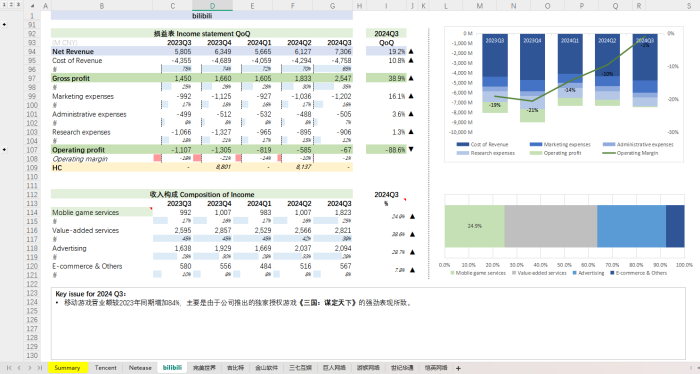Click the up triangle next to Net Revenue QoQ
This screenshot has height=374, width=700.
[411, 51]
